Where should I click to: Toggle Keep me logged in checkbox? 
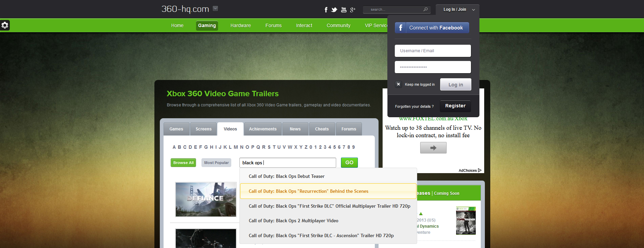click(399, 84)
